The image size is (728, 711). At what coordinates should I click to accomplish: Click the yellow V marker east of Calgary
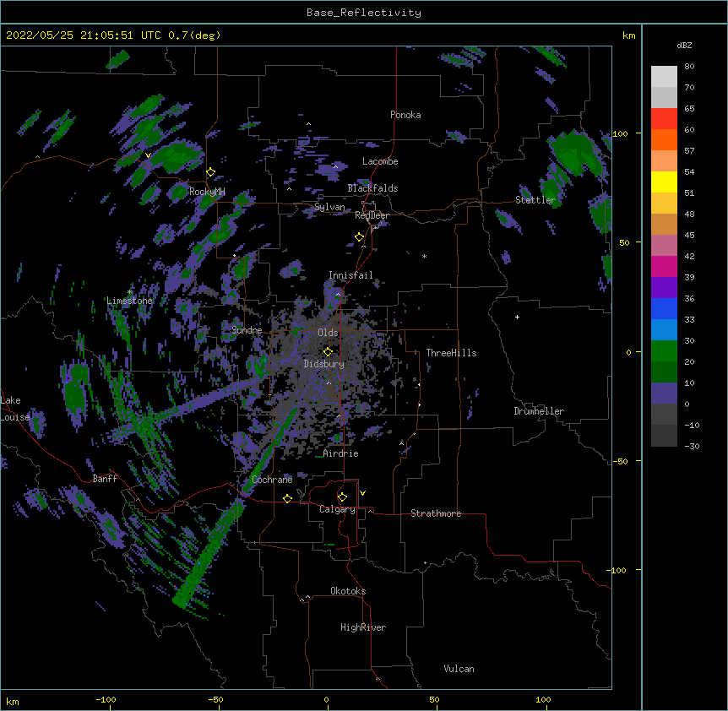pyautogui.click(x=362, y=493)
